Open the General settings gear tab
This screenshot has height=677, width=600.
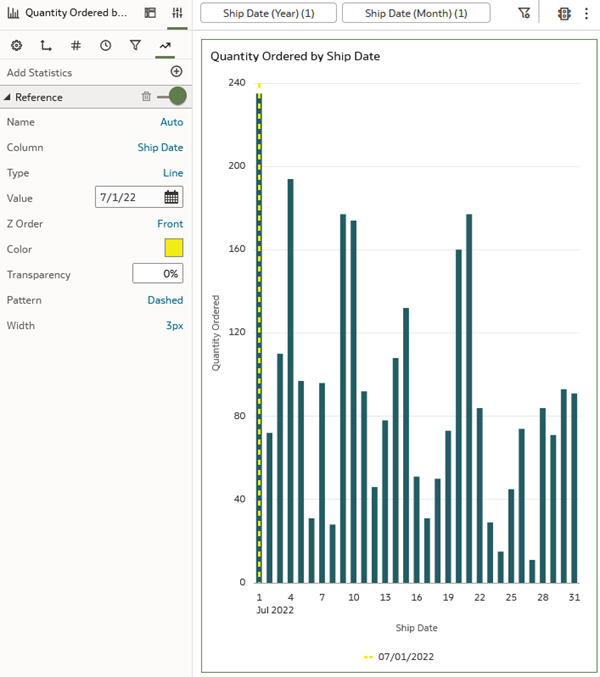[x=16, y=45]
